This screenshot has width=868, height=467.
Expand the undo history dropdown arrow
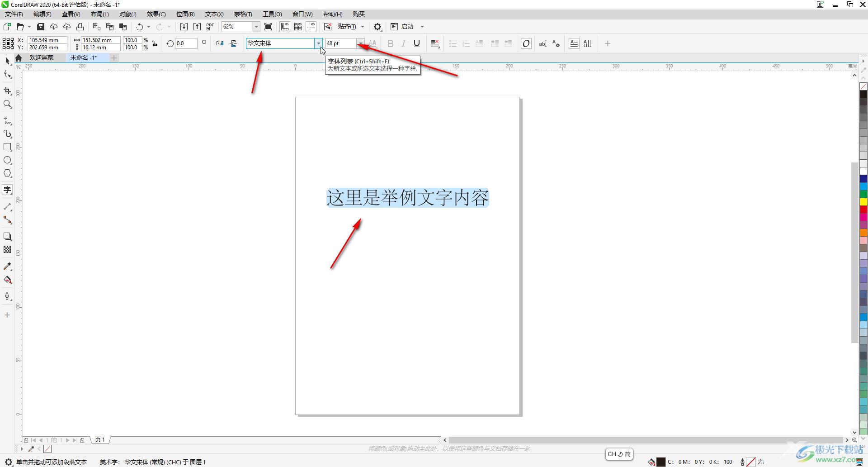pos(149,27)
